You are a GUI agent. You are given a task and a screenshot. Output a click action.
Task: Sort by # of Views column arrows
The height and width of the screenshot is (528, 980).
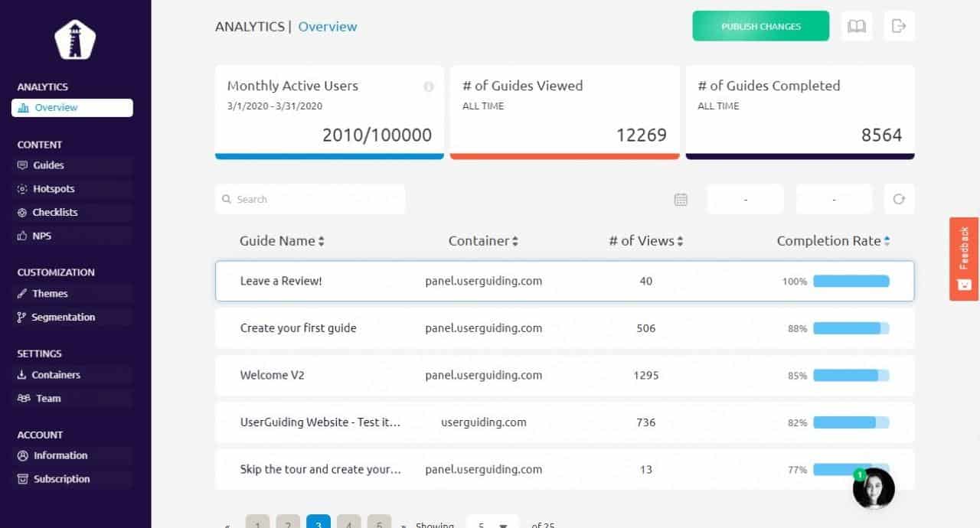(680, 241)
